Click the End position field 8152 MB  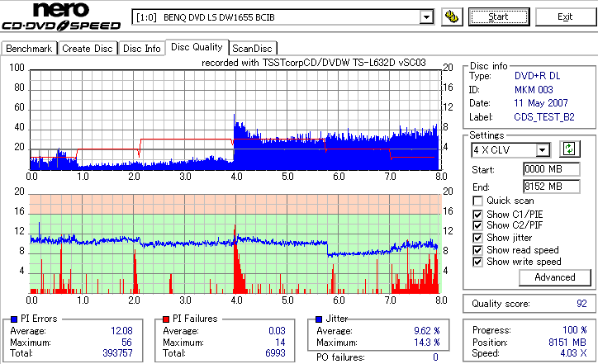point(551,187)
